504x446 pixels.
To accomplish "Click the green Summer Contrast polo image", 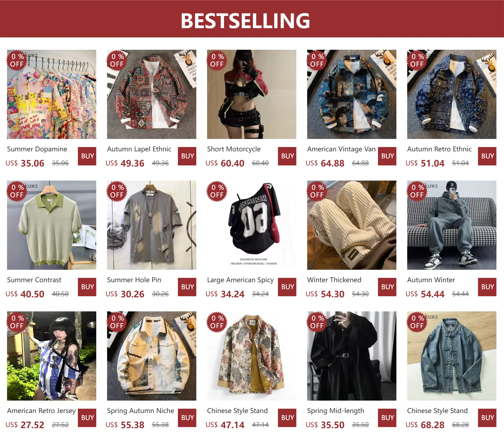I will click(52, 225).
